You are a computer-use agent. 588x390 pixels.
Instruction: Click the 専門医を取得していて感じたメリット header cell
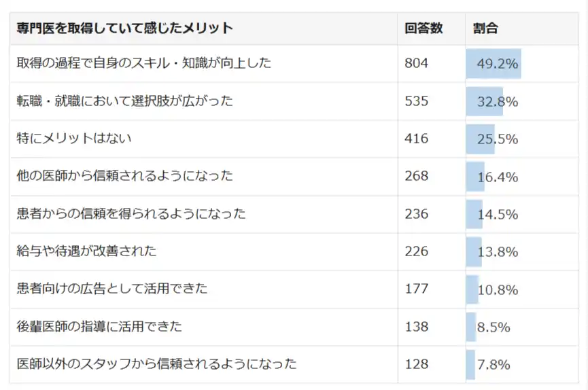click(204, 29)
